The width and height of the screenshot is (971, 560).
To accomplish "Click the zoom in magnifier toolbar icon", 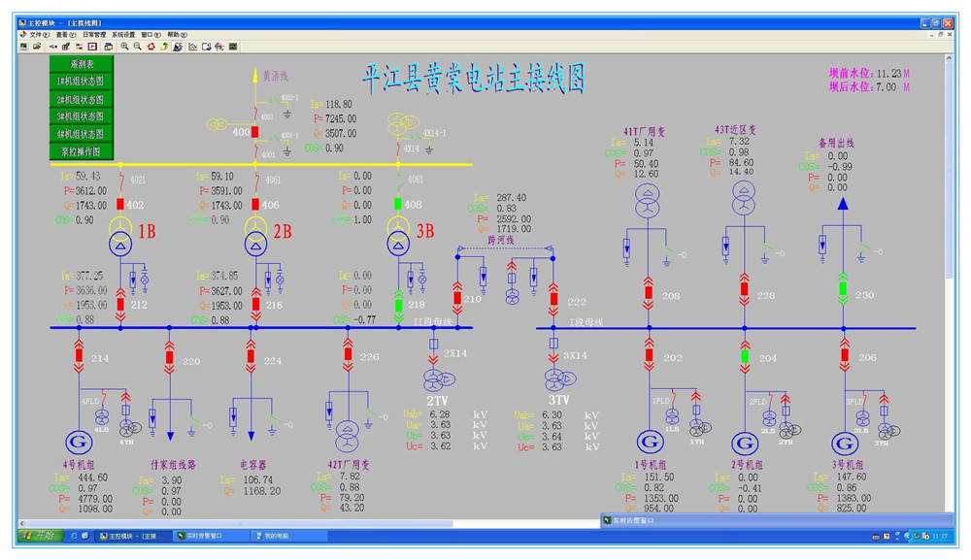I will 124,46.
